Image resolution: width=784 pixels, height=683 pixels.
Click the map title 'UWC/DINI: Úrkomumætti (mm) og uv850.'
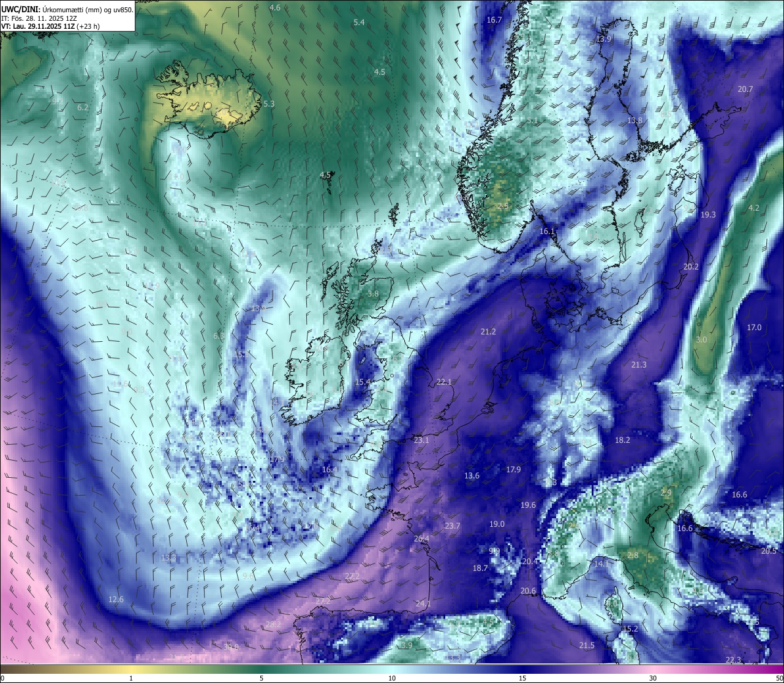pos(67,9)
